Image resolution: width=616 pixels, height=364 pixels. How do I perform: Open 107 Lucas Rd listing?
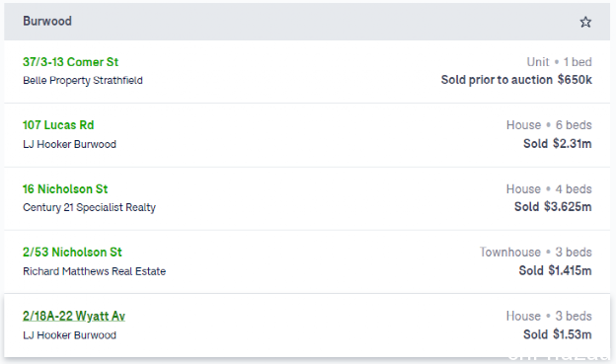(x=58, y=125)
